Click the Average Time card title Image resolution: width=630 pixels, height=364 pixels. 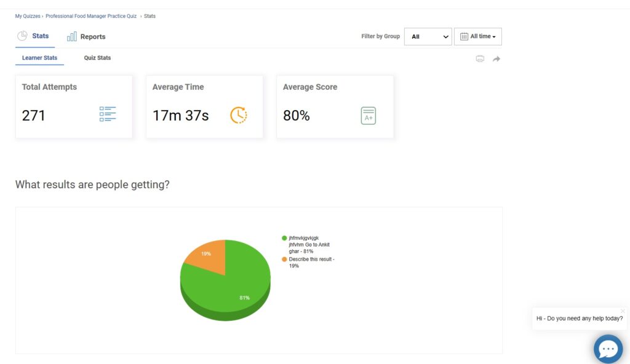[x=178, y=87]
